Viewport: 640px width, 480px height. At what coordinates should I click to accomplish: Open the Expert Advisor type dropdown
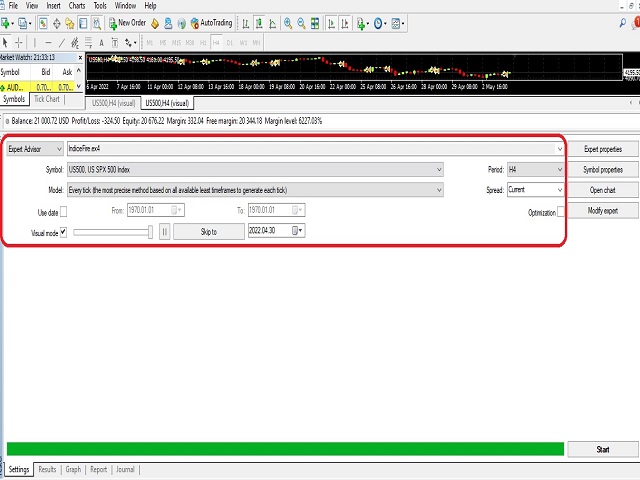pos(35,149)
